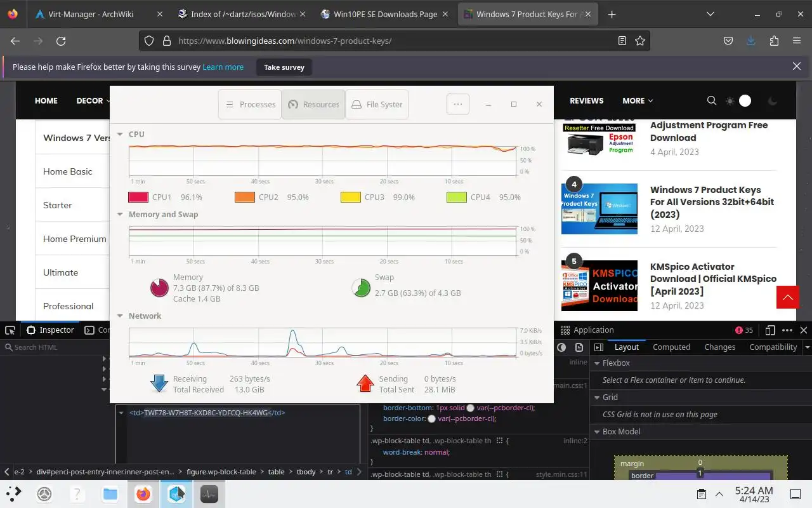The width and height of the screenshot is (812, 508).
Task: Switch to System Monitor taskbar icon
Action: pyautogui.click(x=209, y=493)
